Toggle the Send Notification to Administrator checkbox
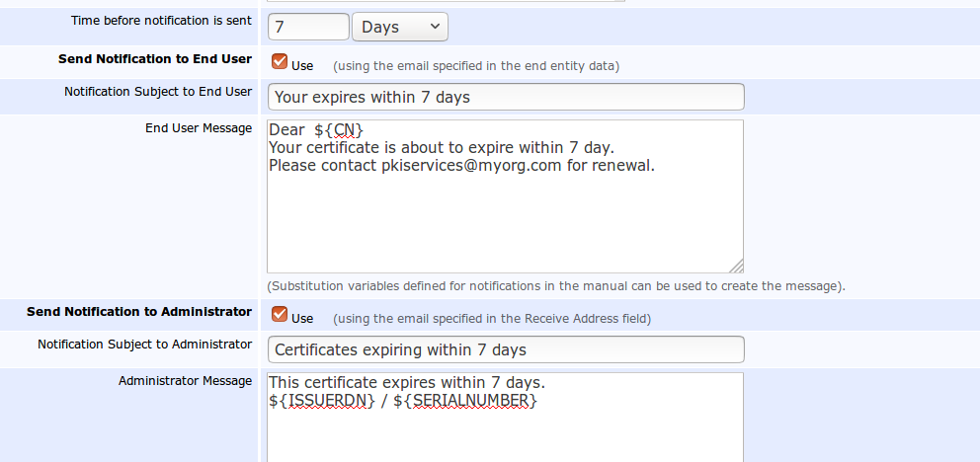The width and height of the screenshot is (980, 462). pos(279,315)
